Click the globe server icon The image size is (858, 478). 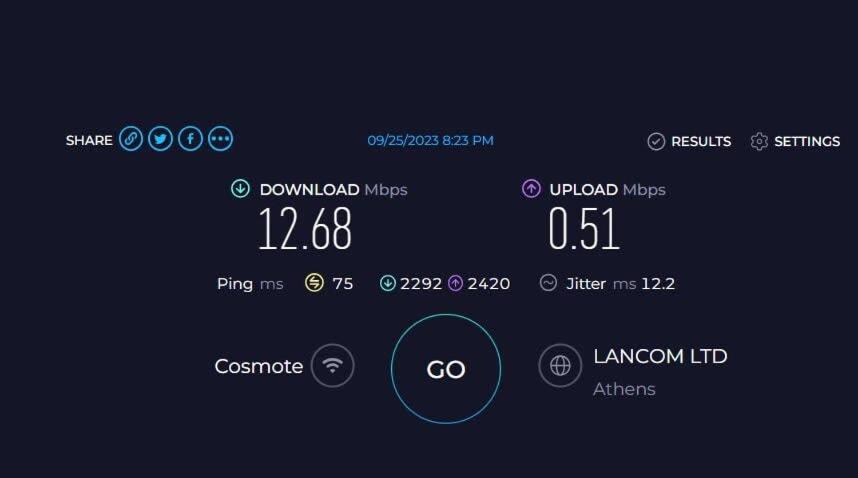pos(560,365)
